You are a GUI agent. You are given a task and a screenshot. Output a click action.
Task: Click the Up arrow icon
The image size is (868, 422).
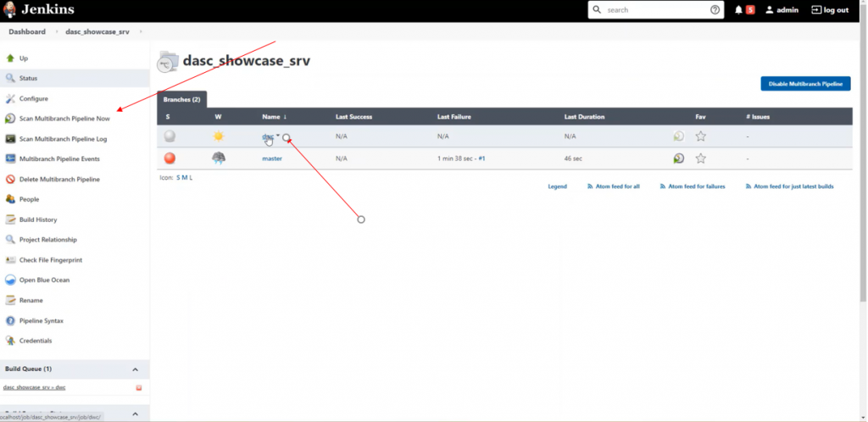point(10,58)
